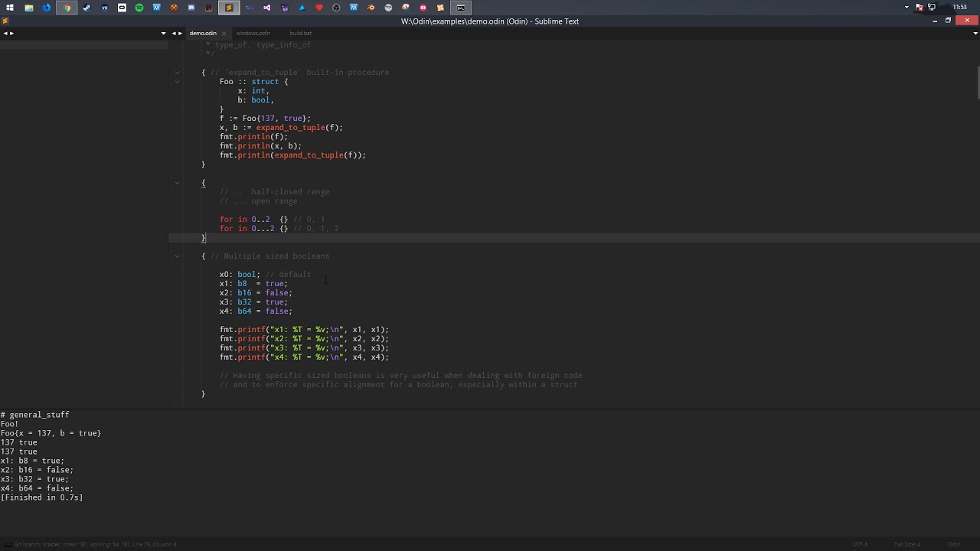Switch to the windows.odin tab
Viewport: 980px width, 551px height.
253,33
